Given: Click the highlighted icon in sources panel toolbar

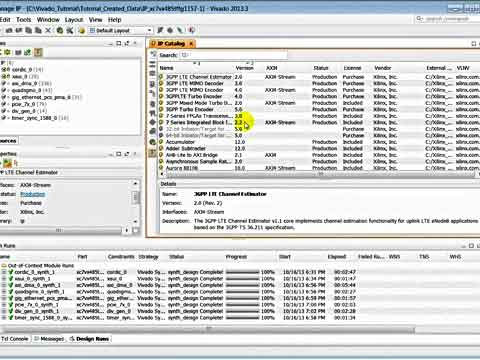Looking at the screenshot, I should [38, 52].
